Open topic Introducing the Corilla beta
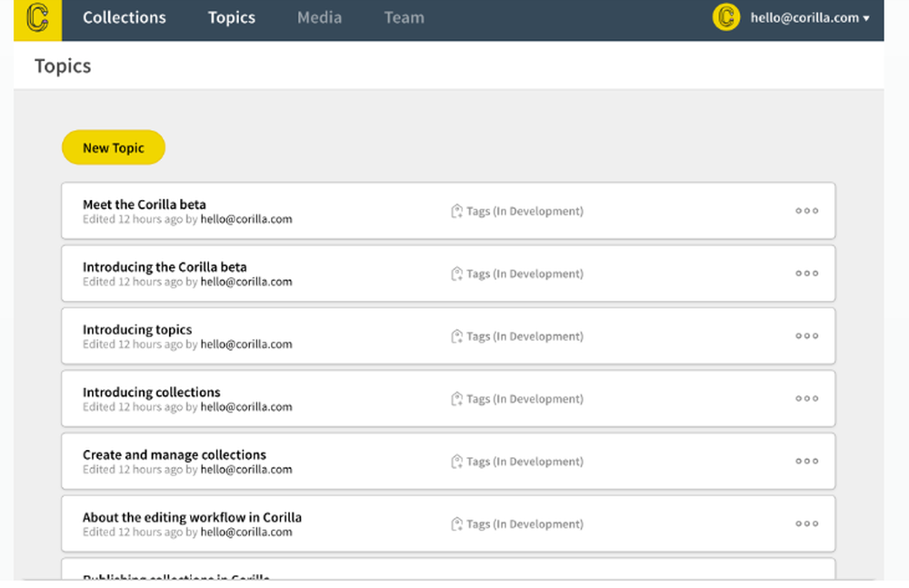The height and width of the screenshot is (588, 909). point(165,267)
